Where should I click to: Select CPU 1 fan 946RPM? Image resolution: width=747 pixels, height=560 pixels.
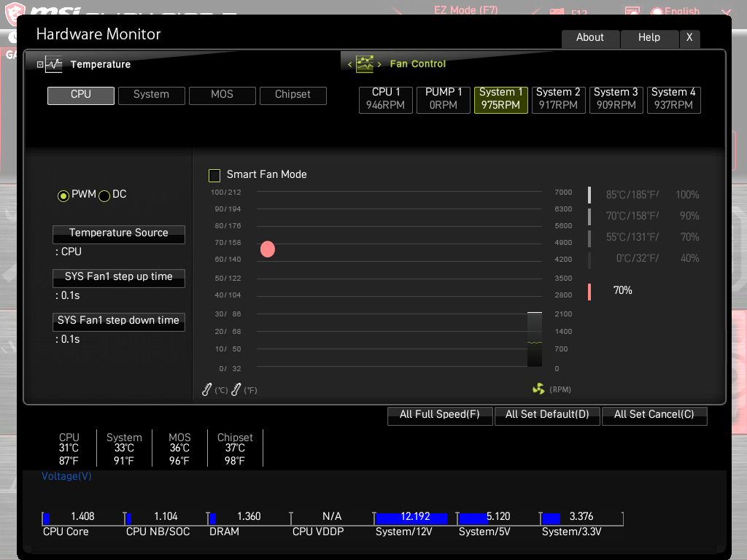(385, 99)
